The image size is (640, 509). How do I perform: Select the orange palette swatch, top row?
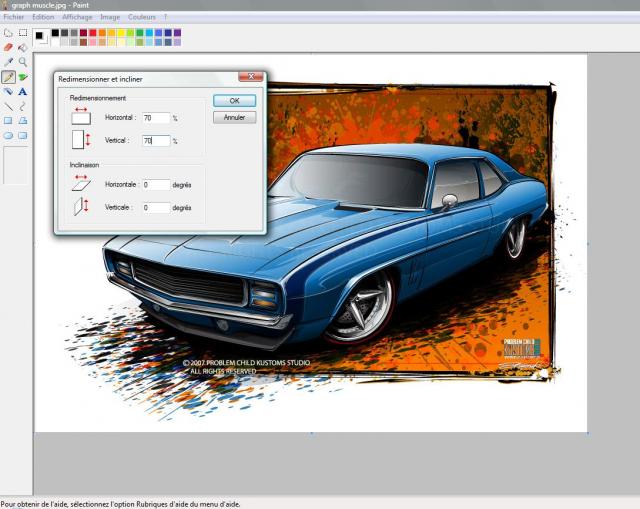[x=102, y=33]
